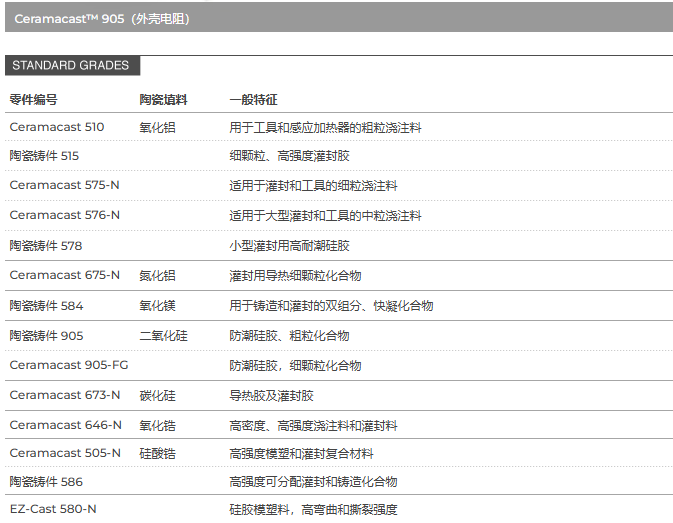Click the 一般特征 column header

pyautogui.click(x=253, y=100)
